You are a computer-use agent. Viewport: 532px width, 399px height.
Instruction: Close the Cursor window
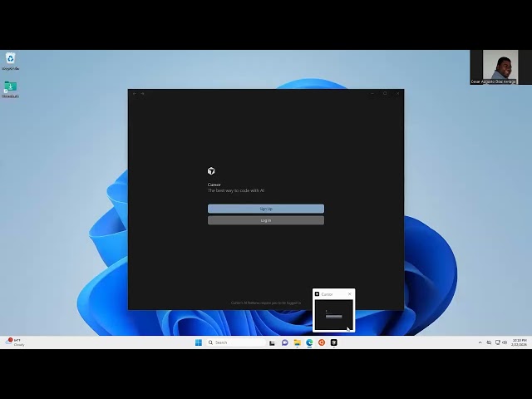click(397, 93)
